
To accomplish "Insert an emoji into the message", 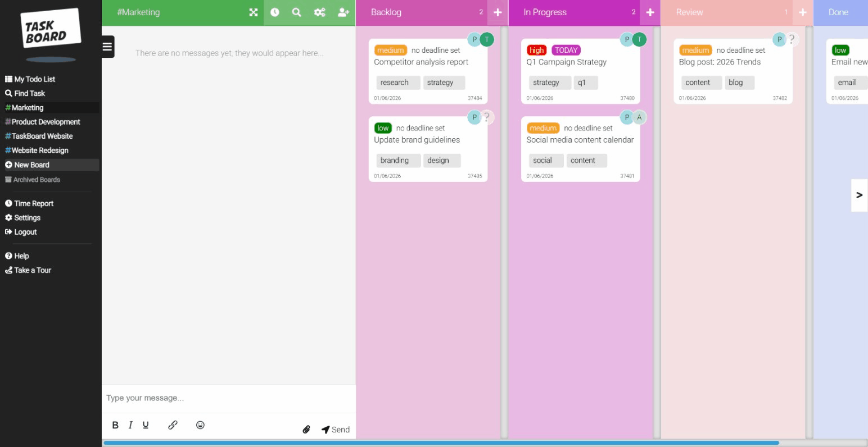I will click(200, 425).
